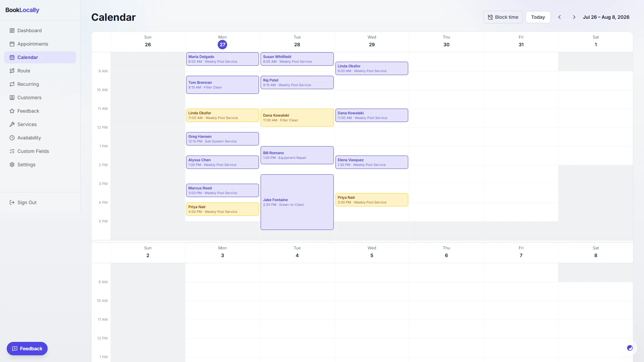This screenshot has height=362, width=644.
Task: Click the Settings gear icon
Action: coord(12,165)
